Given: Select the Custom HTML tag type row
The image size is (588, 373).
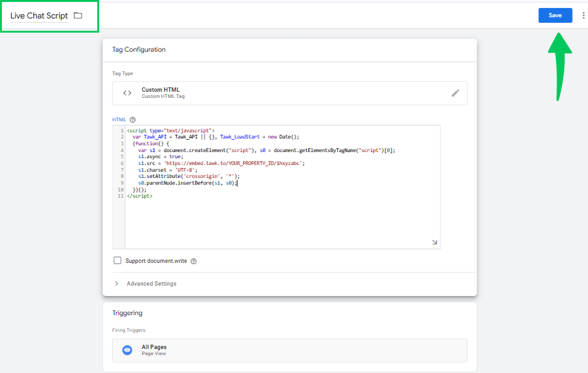Looking at the screenshot, I should pyautogui.click(x=289, y=93).
